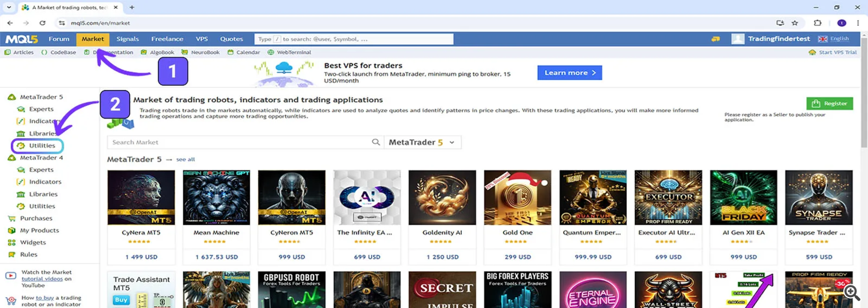Close the current browser tab
The width and height of the screenshot is (868, 308).
coord(116,8)
